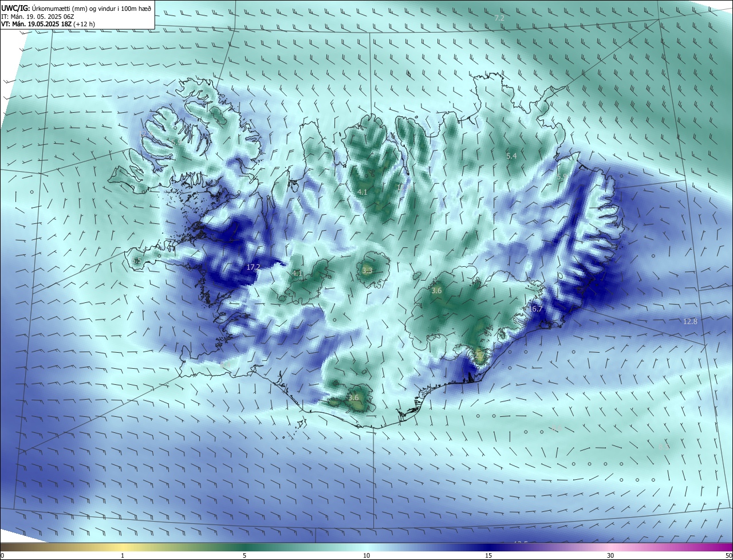Screen dimensions: 733x560
Task: Click the 2.7 value on Öræfajökull
Action: (480, 356)
